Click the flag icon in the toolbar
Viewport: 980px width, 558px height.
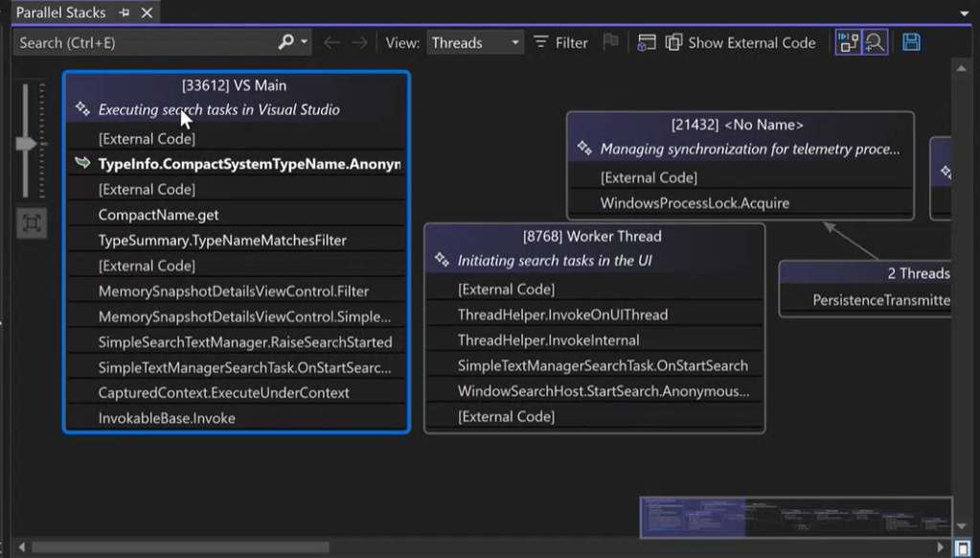click(x=609, y=42)
